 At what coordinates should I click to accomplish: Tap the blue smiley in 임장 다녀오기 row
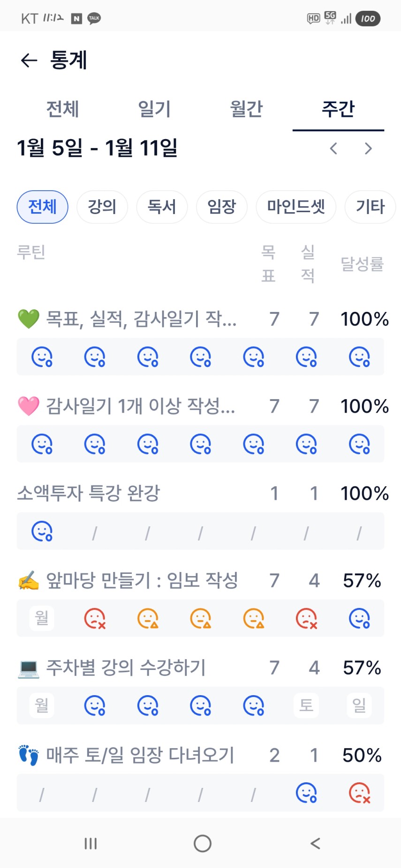[x=306, y=793]
